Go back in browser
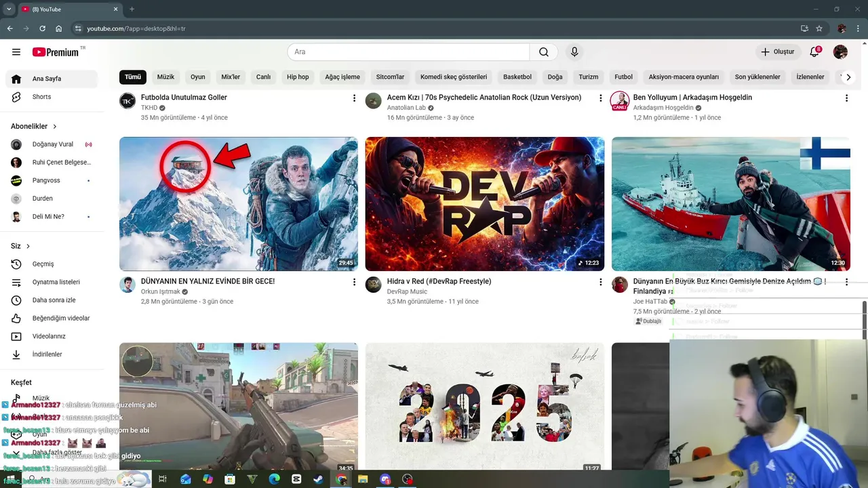Viewport: 868px width, 488px height. click(x=9, y=28)
